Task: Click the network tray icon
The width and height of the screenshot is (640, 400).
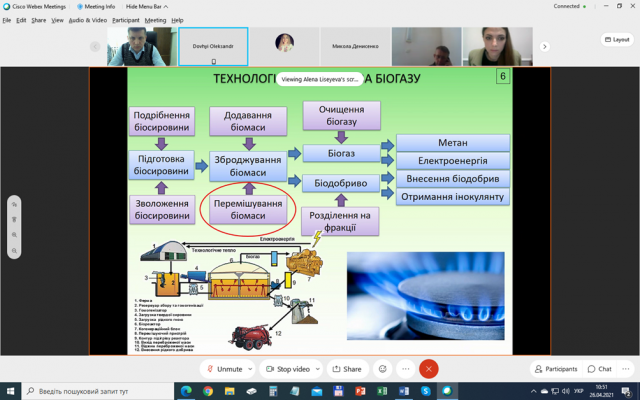Action: [555, 391]
